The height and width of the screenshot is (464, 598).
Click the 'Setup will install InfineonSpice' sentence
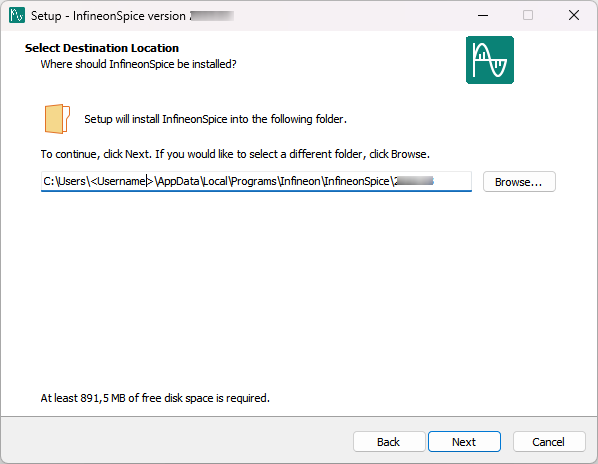pyautogui.click(x=215, y=119)
